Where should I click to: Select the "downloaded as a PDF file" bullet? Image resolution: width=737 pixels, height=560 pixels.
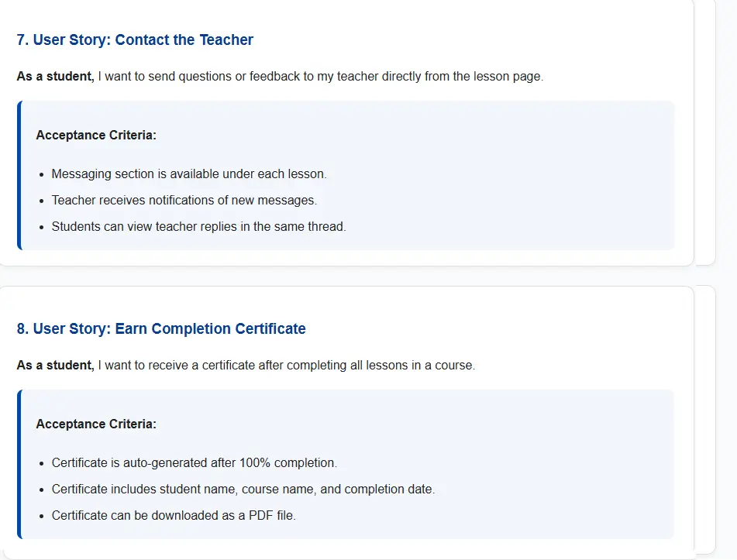pos(174,516)
